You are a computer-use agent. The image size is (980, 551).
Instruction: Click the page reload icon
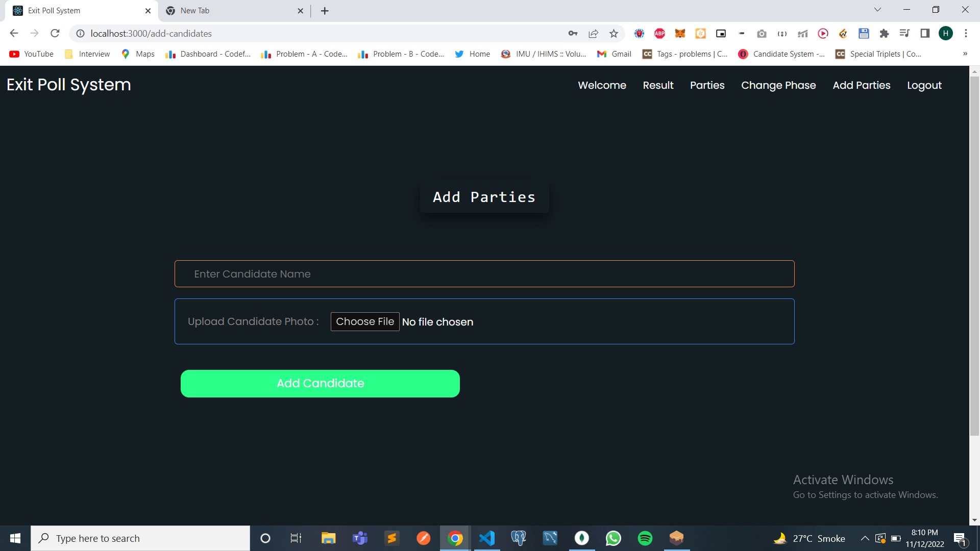55,34
